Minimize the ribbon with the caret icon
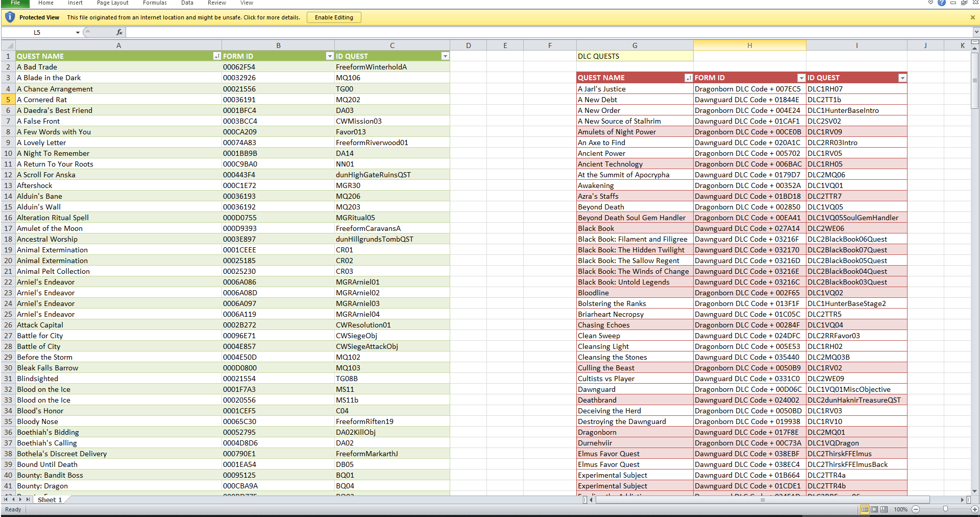The height and width of the screenshot is (517, 980). pos(930,3)
